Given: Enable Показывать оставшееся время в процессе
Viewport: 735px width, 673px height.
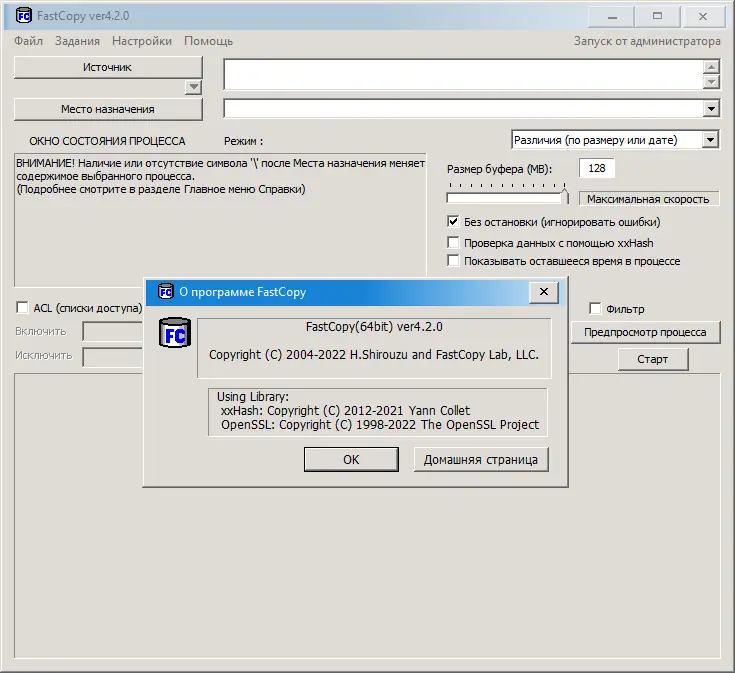Looking at the screenshot, I should coord(453,261).
